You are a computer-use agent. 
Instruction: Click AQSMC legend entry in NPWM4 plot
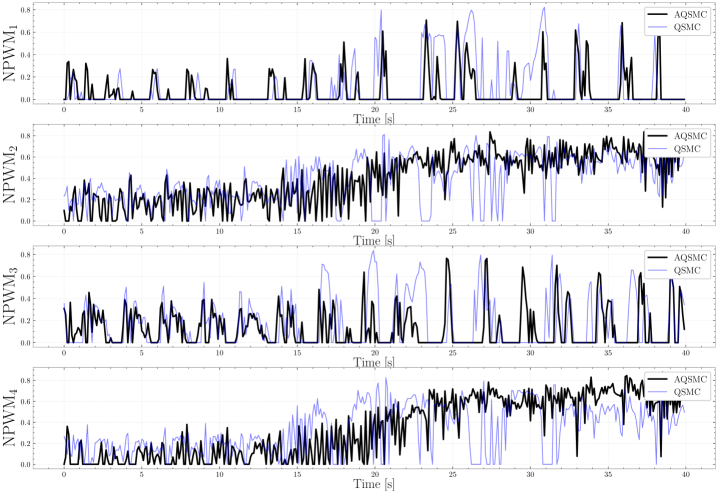pos(678,380)
